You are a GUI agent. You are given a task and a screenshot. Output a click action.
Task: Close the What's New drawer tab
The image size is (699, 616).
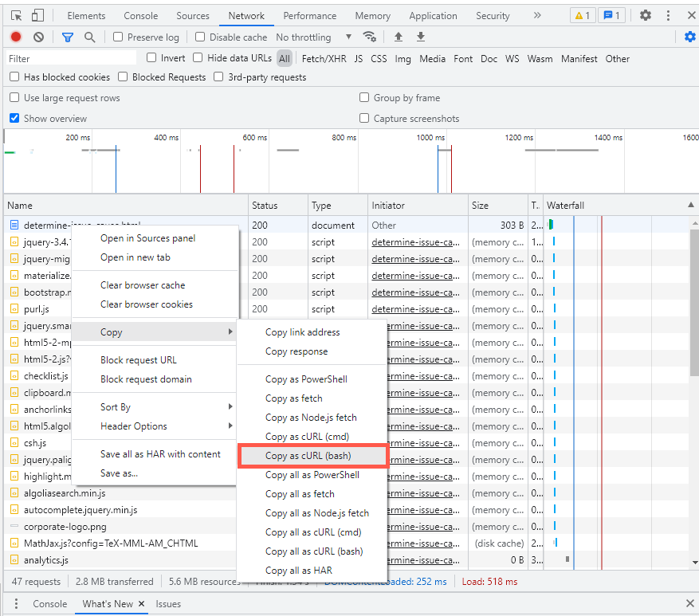141,603
